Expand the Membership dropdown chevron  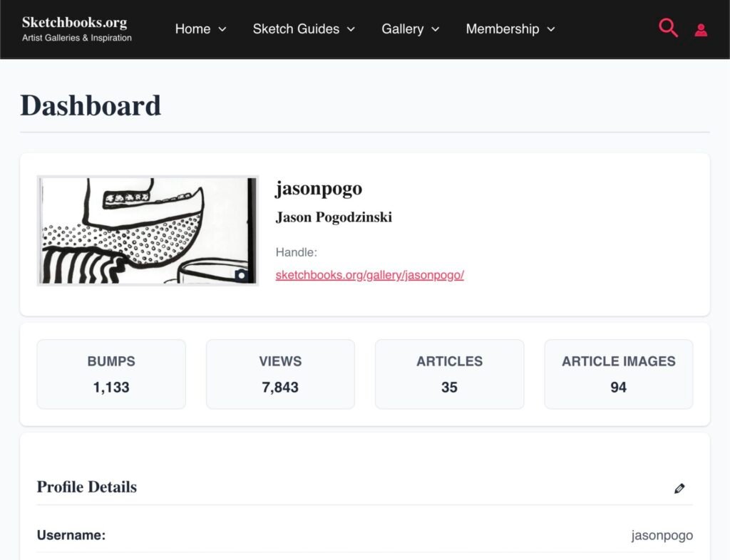(x=550, y=29)
